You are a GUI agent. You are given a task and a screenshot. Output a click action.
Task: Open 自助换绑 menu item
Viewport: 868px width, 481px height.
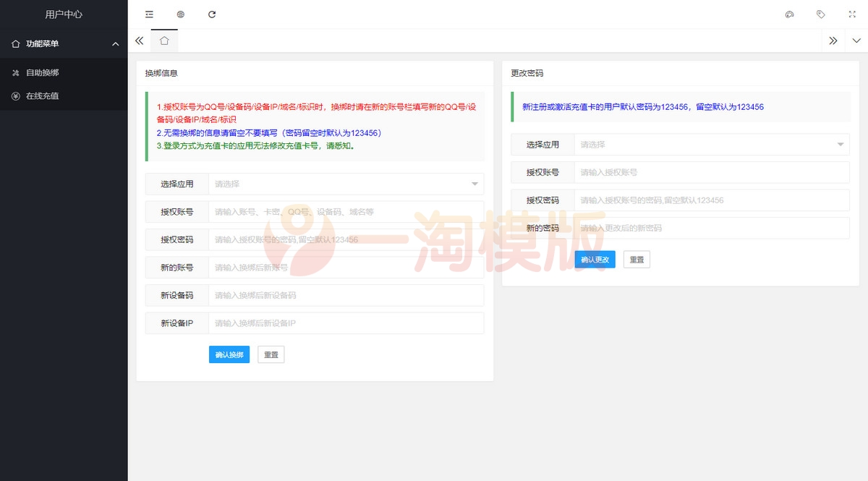coord(64,73)
